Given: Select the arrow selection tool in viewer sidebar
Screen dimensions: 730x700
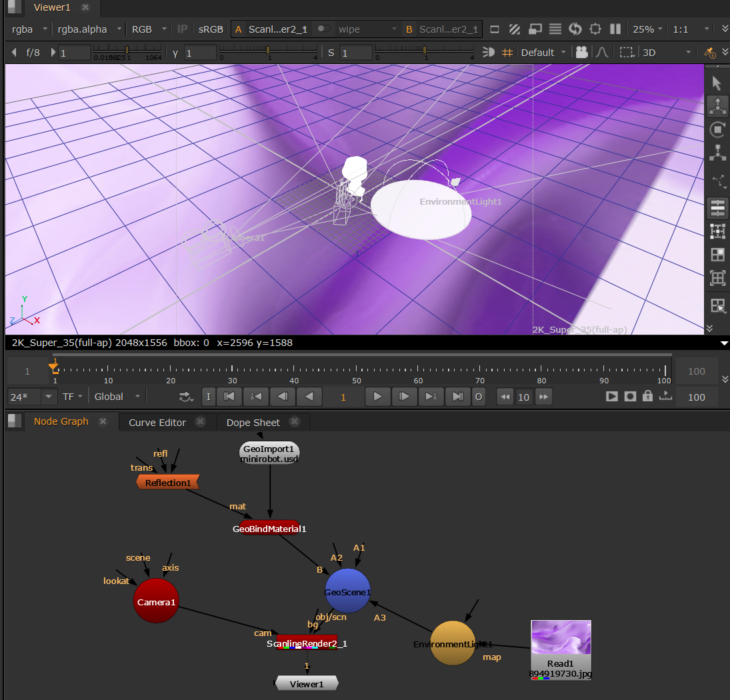Looking at the screenshot, I should 717,83.
